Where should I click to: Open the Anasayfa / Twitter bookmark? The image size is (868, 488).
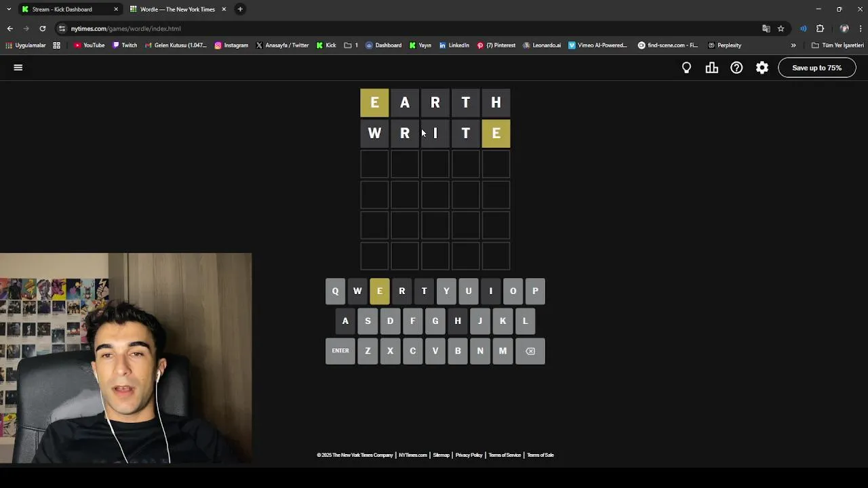coord(282,45)
